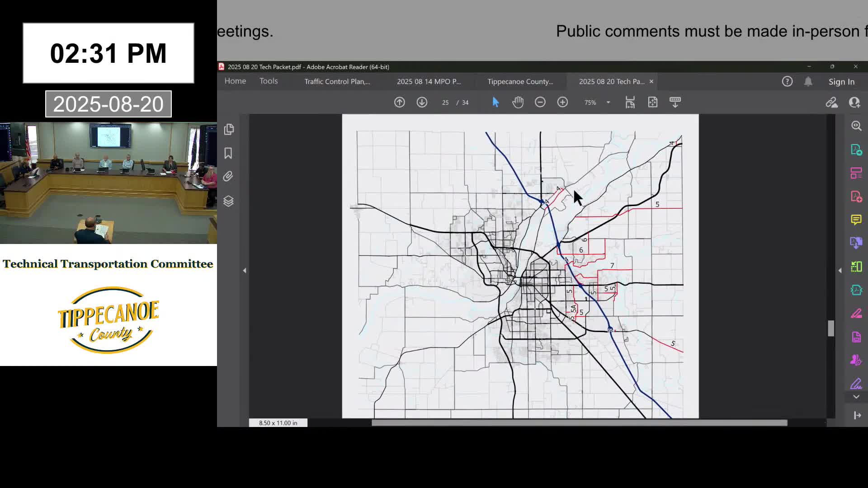Open the Layers panel

(x=229, y=201)
